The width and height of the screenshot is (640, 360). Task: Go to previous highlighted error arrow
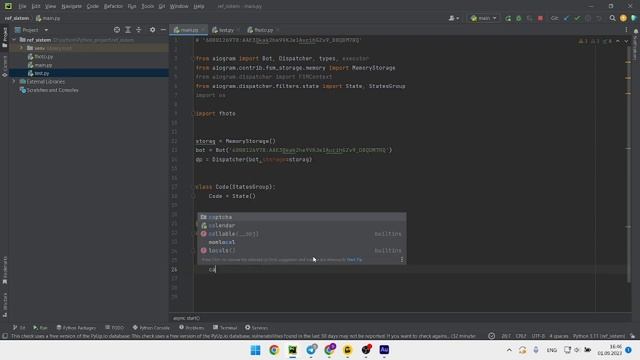point(618,41)
